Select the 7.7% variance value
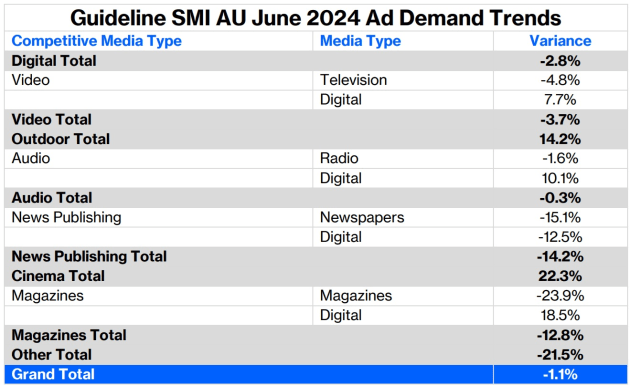This screenshot has height=385, width=630. [560, 100]
